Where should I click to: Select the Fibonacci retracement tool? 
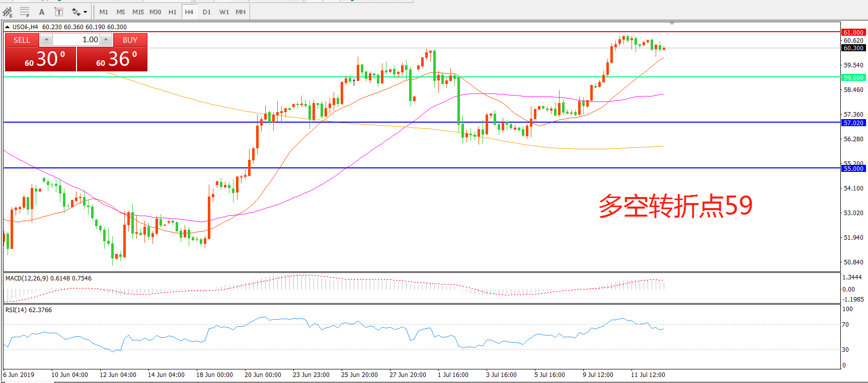click(25, 12)
